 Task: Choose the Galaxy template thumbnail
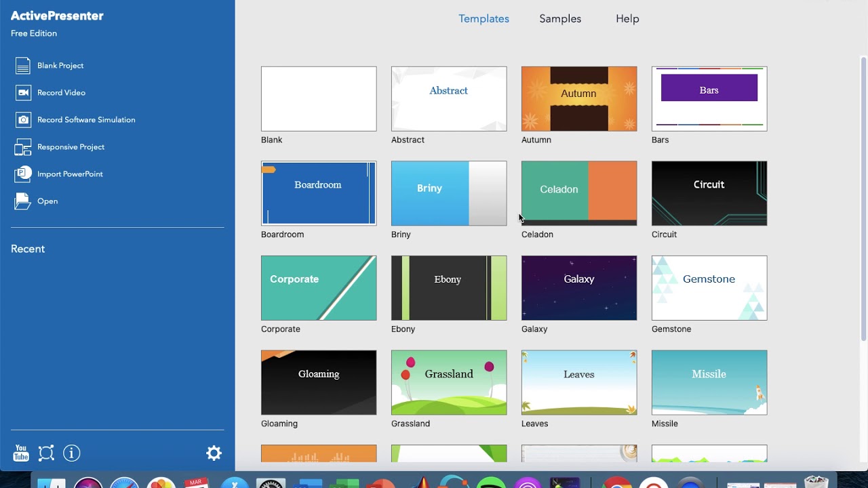pyautogui.click(x=579, y=288)
